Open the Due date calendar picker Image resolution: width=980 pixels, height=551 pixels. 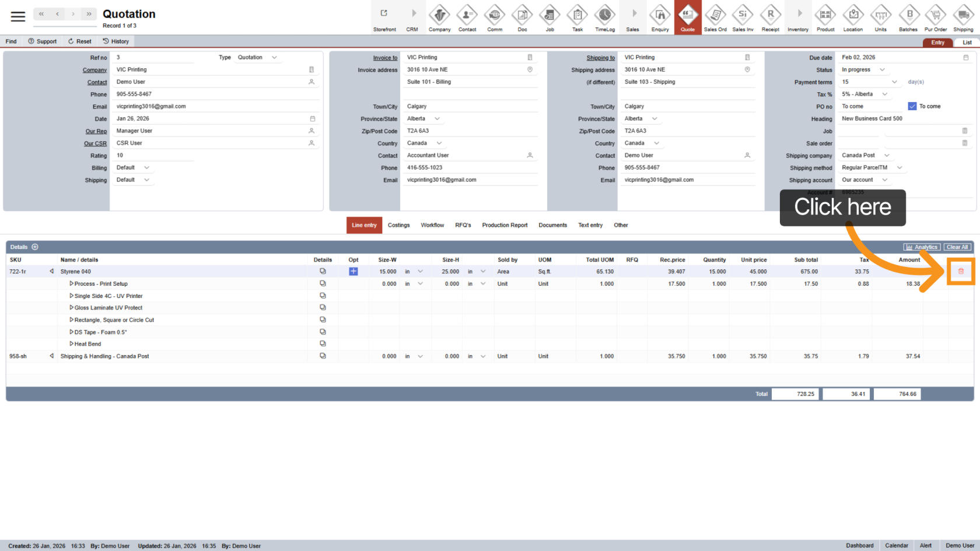click(x=966, y=58)
